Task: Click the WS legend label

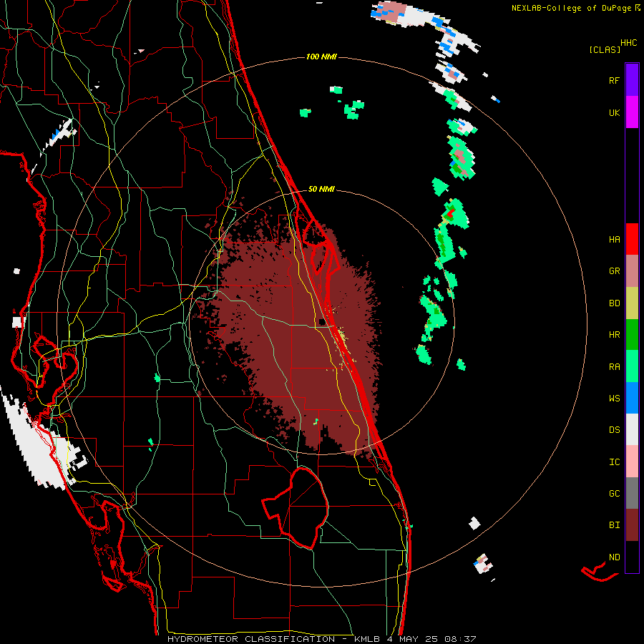Action: (x=614, y=399)
